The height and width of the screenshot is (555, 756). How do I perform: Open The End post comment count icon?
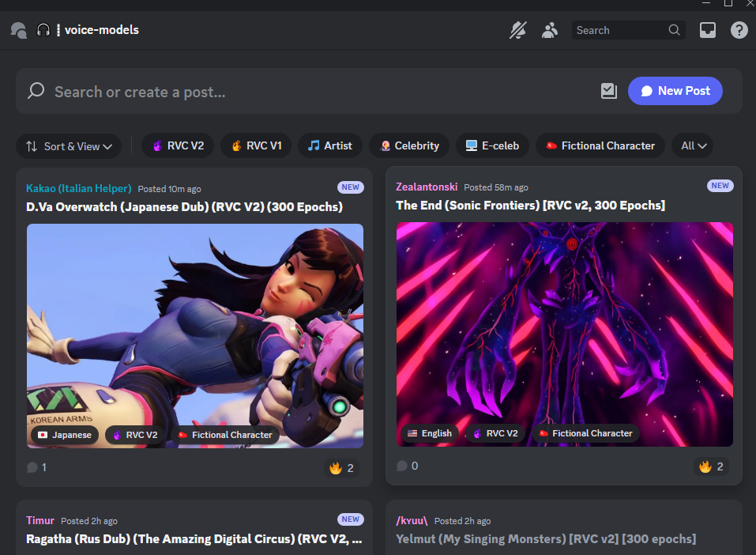click(x=401, y=466)
